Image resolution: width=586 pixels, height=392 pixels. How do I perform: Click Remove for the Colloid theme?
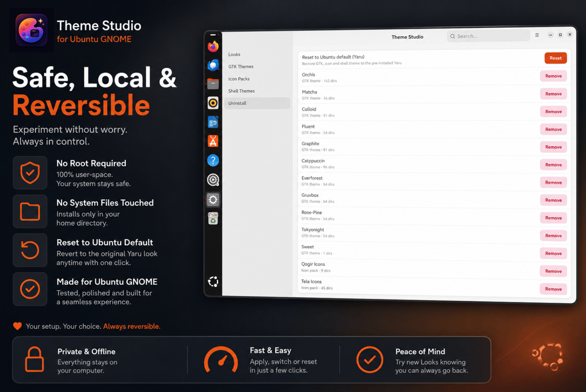tap(554, 112)
